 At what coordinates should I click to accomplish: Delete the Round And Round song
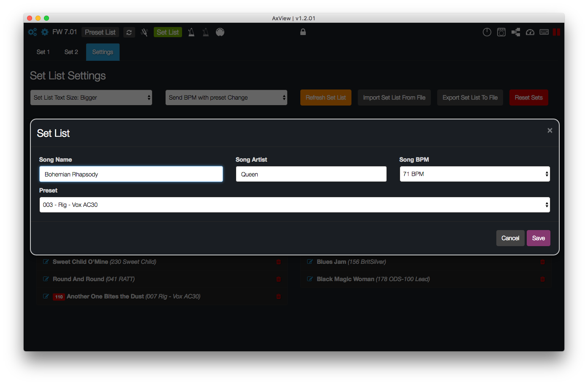coord(278,279)
